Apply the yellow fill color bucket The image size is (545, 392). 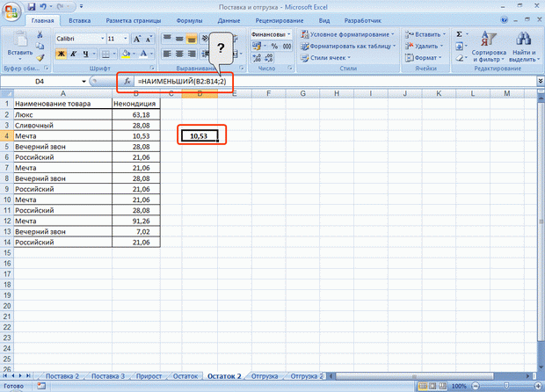coord(126,54)
